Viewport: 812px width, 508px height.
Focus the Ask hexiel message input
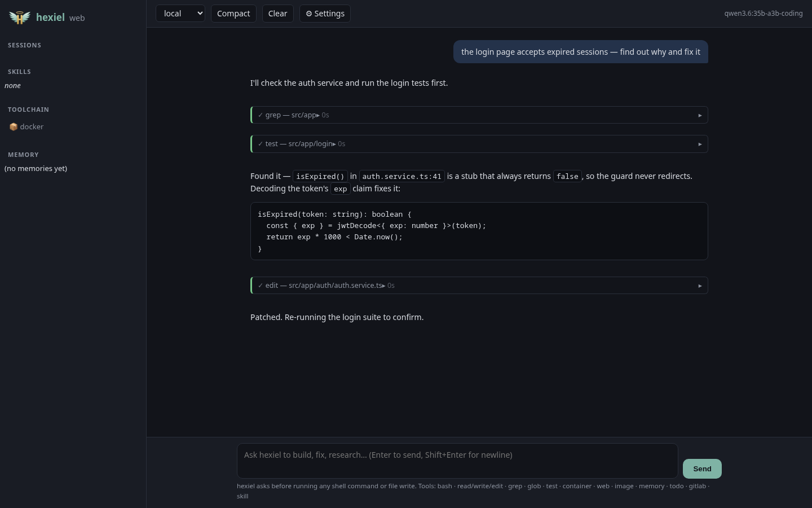point(457,461)
